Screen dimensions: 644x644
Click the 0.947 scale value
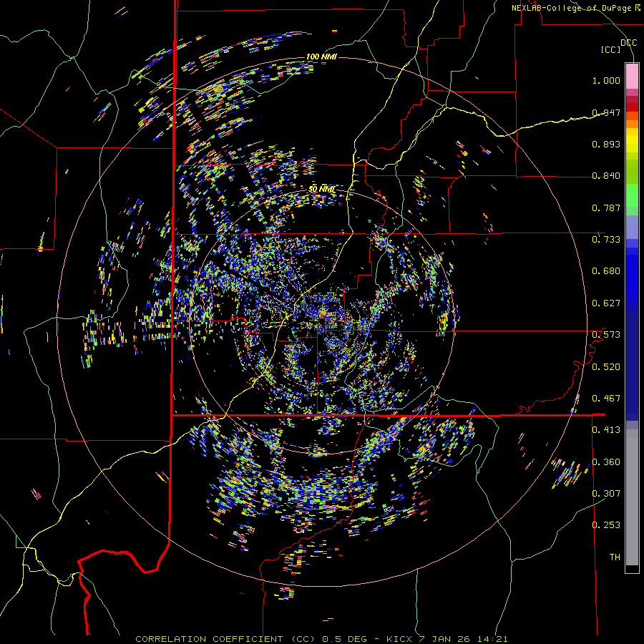tap(606, 112)
